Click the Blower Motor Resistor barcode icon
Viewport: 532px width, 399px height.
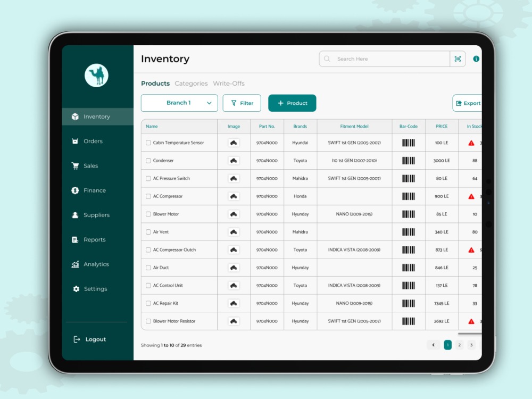[409, 321]
